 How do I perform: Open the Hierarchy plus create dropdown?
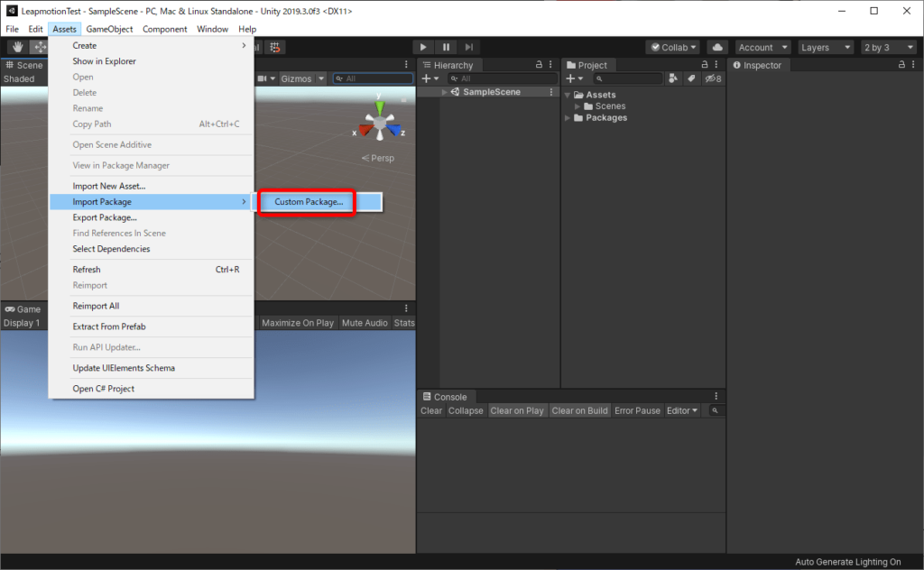[x=430, y=78]
